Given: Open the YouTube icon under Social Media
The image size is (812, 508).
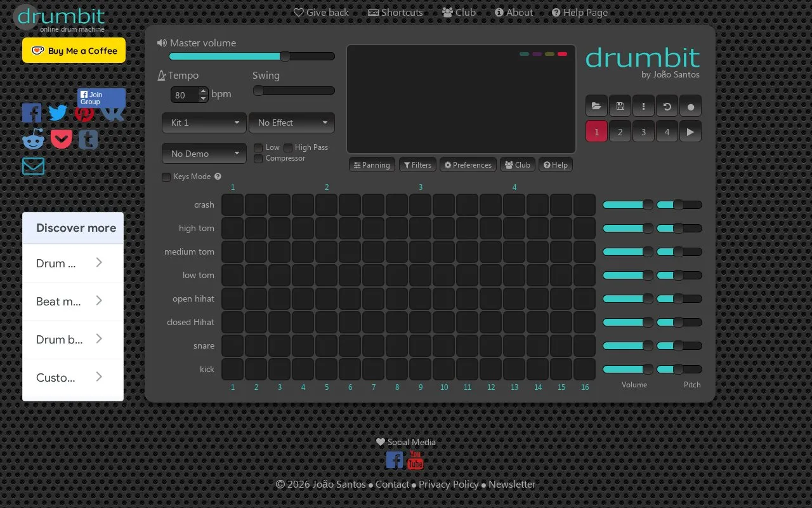Looking at the screenshot, I should 416,460.
